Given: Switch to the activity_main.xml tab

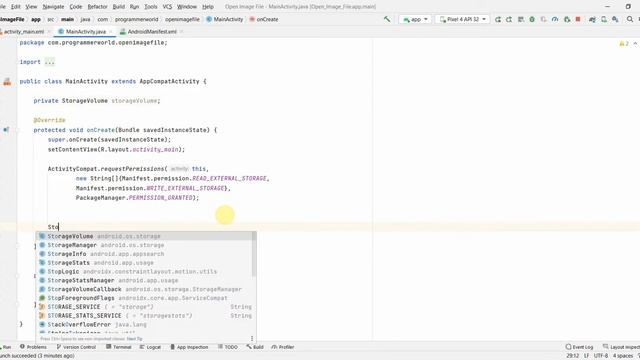Looking at the screenshot, I should (24, 31).
